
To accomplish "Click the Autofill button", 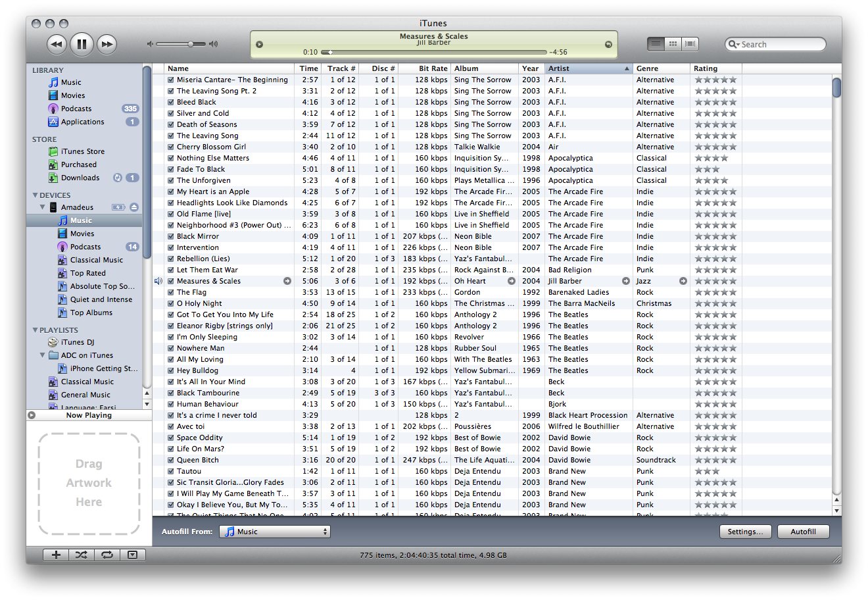I will (804, 532).
